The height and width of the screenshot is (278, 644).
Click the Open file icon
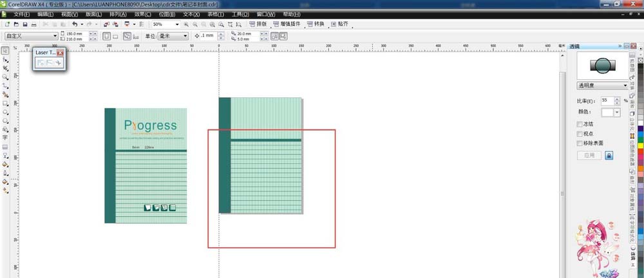coord(16,24)
